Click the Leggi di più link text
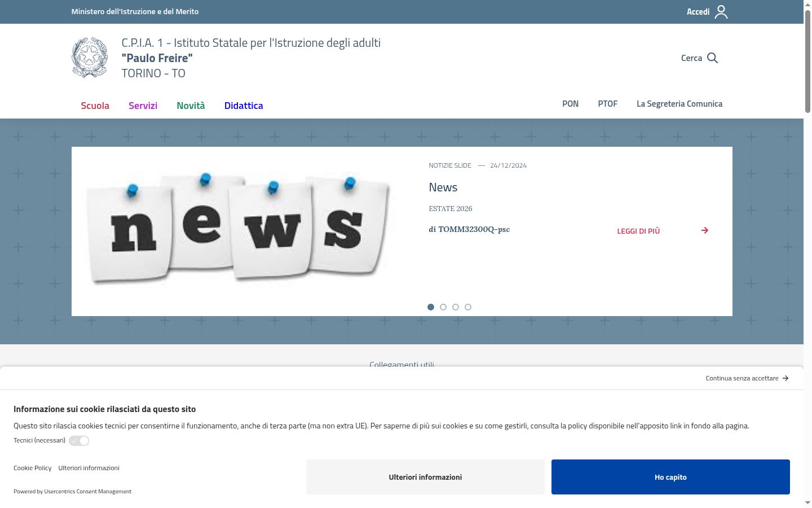The width and height of the screenshot is (812, 508). coord(638,231)
